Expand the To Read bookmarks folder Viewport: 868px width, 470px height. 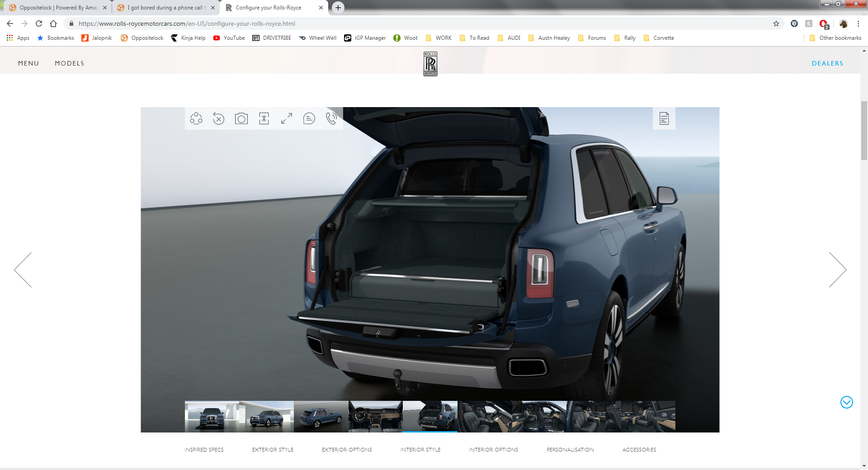[475, 38]
